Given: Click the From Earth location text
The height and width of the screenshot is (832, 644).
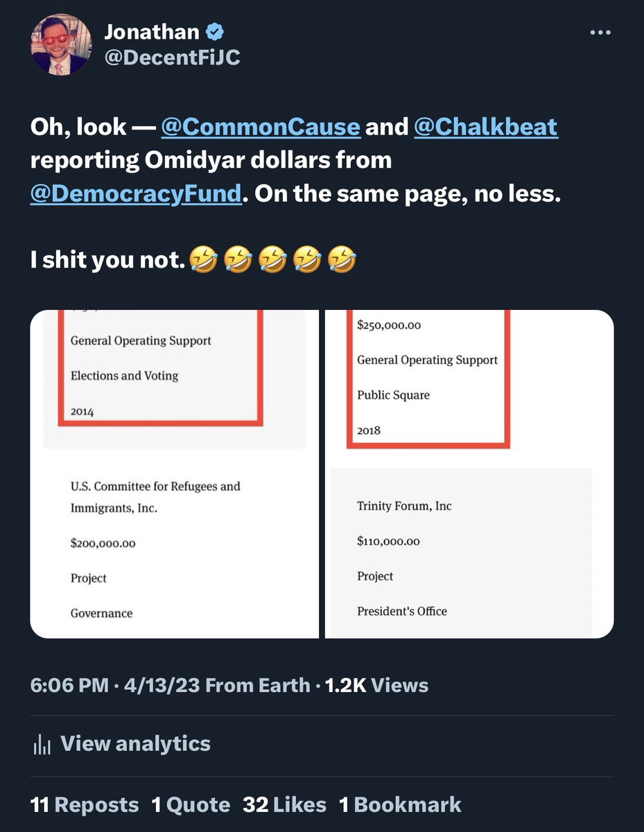Looking at the screenshot, I should point(258,686).
